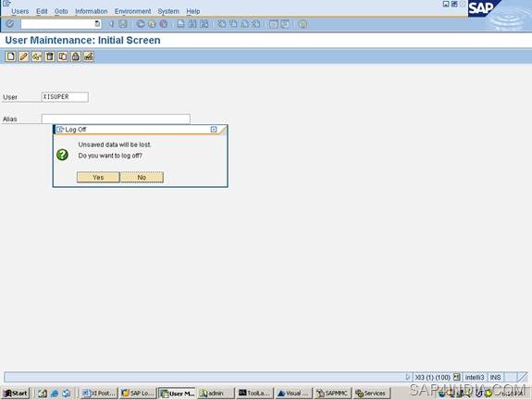Click the Delete user trash icon
532x400 pixels.
[x=50, y=56]
